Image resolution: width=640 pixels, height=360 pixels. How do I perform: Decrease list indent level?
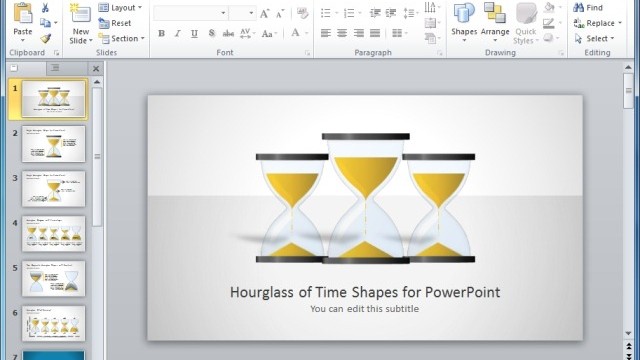pos(375,13)
